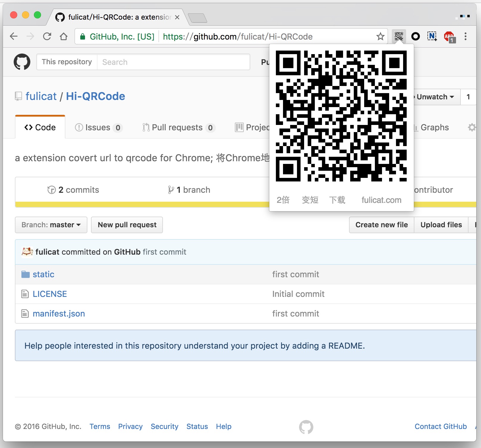Click the This repository search scope
This screenshot has height=448, width=481.
pos(67,62)
